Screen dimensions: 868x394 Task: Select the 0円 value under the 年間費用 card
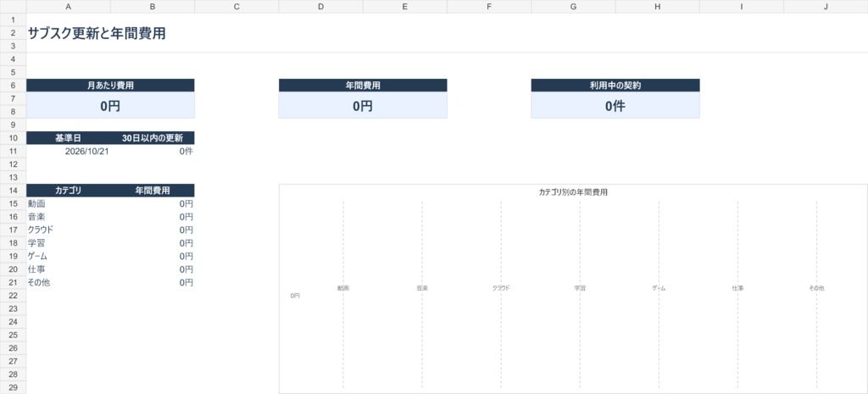click(x=363, y=105)
